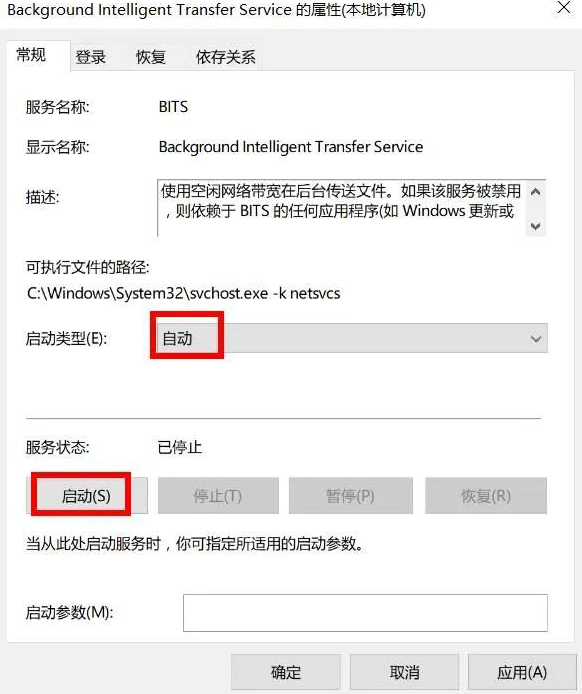This screenshot has height=694, width=582.
Task: Focus the 启动参数(M) input field
Action: tap(365, 613)
